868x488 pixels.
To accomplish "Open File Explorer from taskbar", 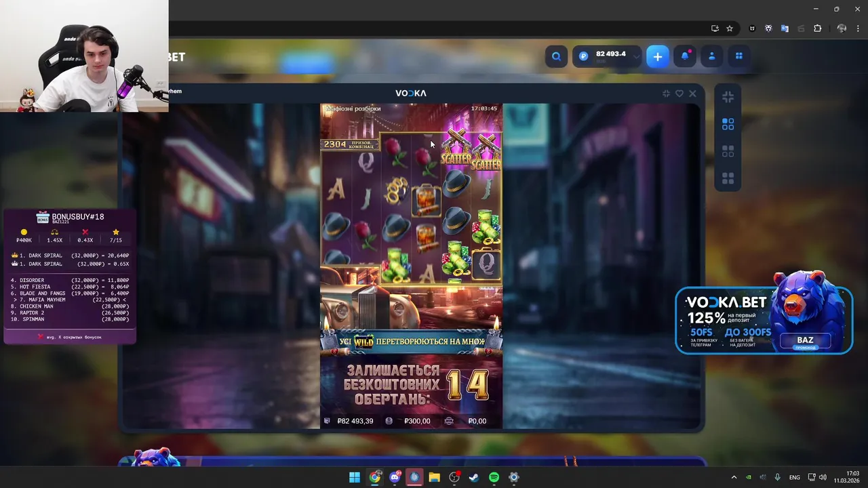I will [x=434, y=477].
